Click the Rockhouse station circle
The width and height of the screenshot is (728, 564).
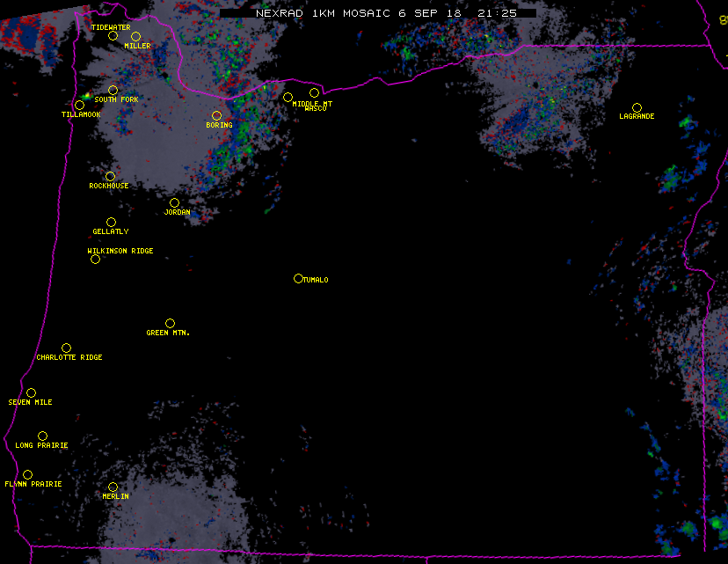tap(110, 177)
